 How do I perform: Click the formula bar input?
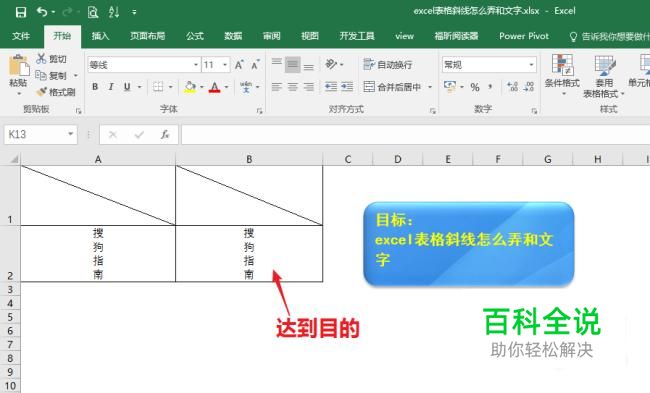(x=415, y=134)
